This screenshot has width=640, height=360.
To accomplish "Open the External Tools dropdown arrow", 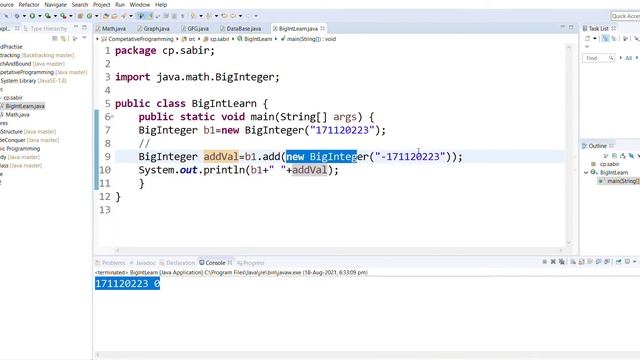I will coord(71,16).
